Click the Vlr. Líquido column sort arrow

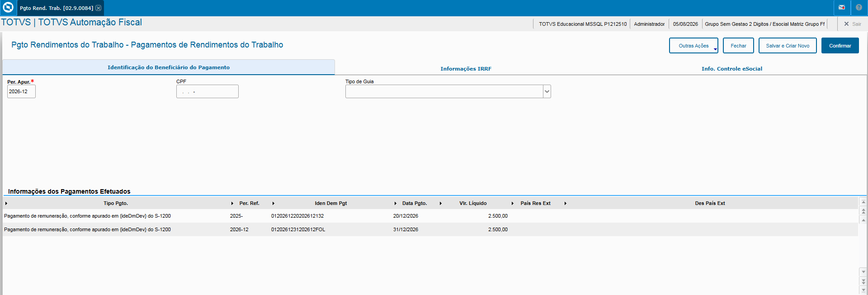point(441,204)
